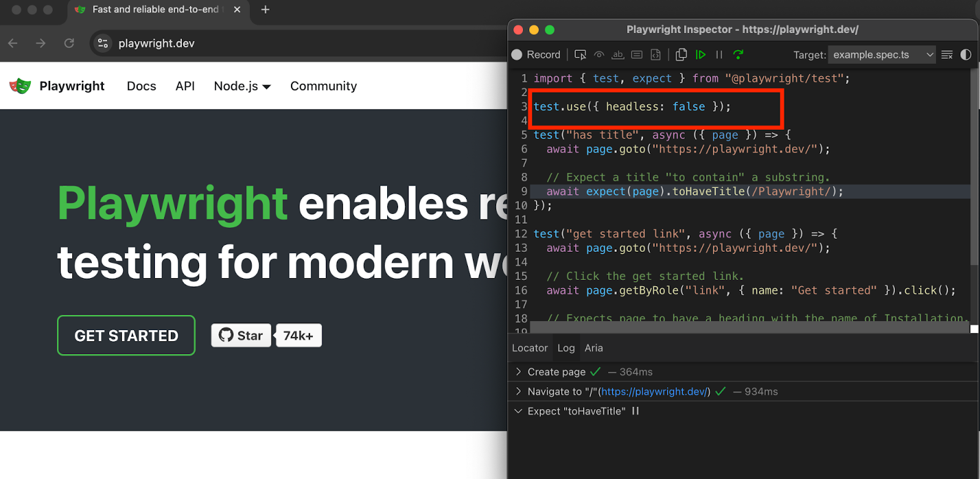
Task: Collapse the Expect toHaveTitle log entry
Action: click(x=518, y=411)
